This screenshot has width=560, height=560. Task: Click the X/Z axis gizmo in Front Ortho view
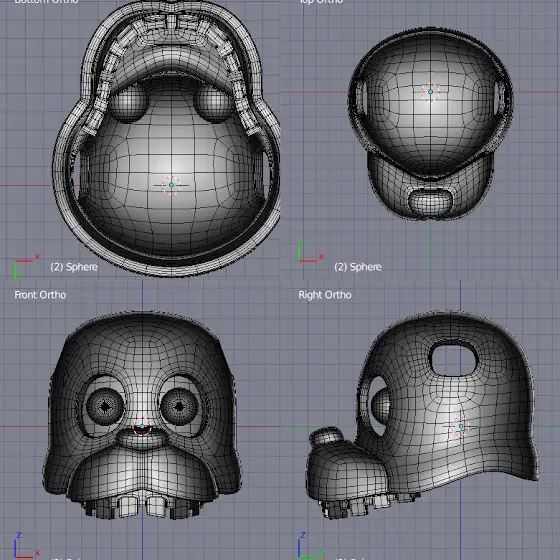[x=26, y=546]
